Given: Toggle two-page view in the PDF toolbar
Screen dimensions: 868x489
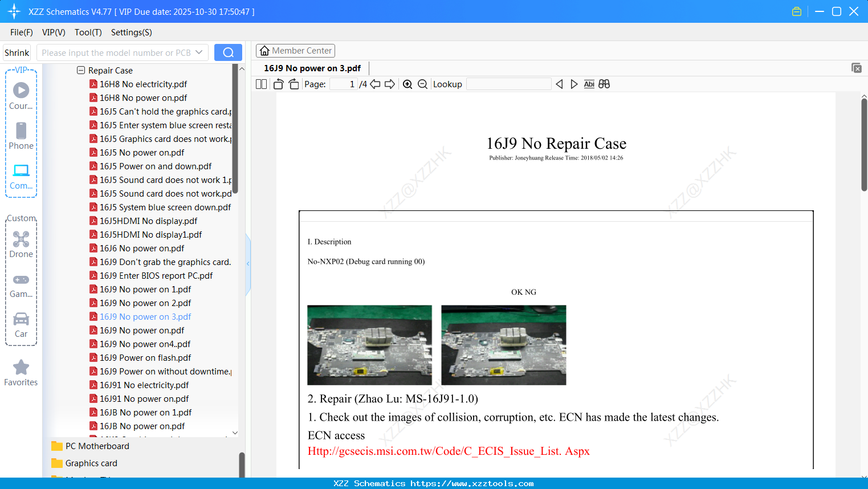Looking at the screenshot, I should point(262,84).
